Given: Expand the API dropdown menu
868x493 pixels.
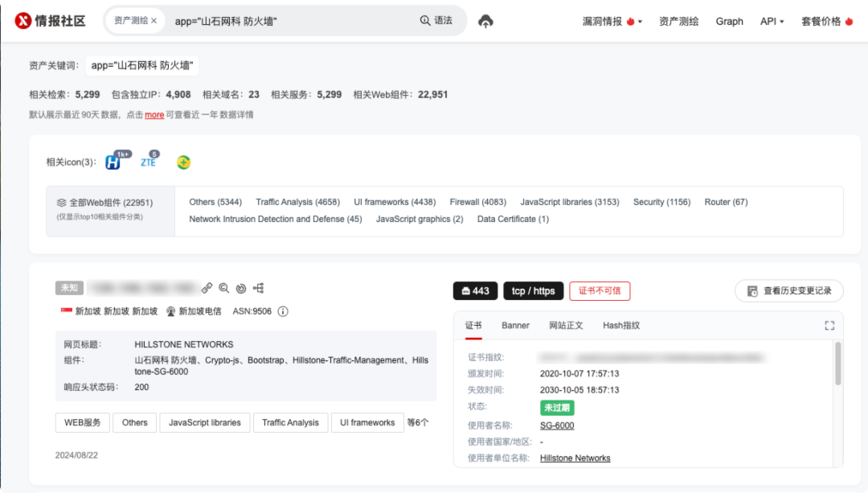Looking at the screenshot, I should click(772, 21).
